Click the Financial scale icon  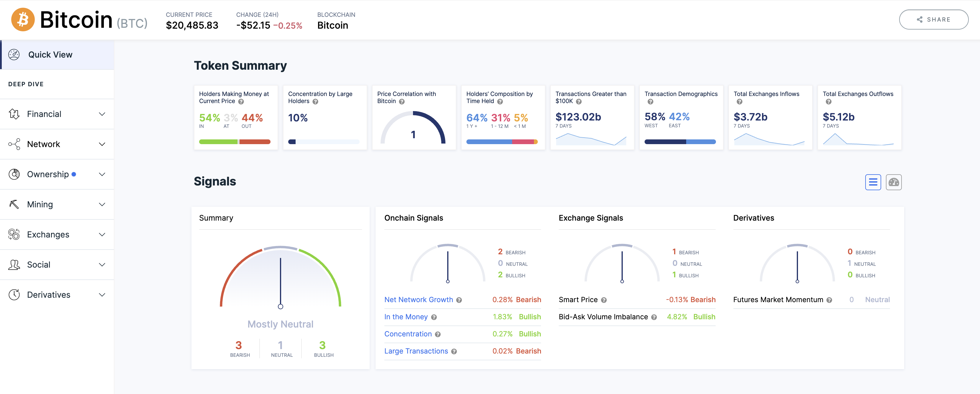pyautogui.click(x=14, y=114)
